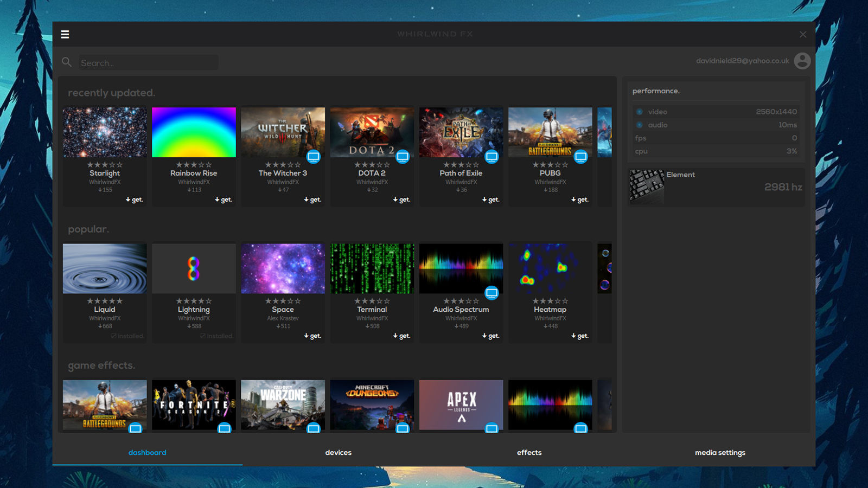Click the 2981 hz polling value
868x488 pixels.
[783, 187]
